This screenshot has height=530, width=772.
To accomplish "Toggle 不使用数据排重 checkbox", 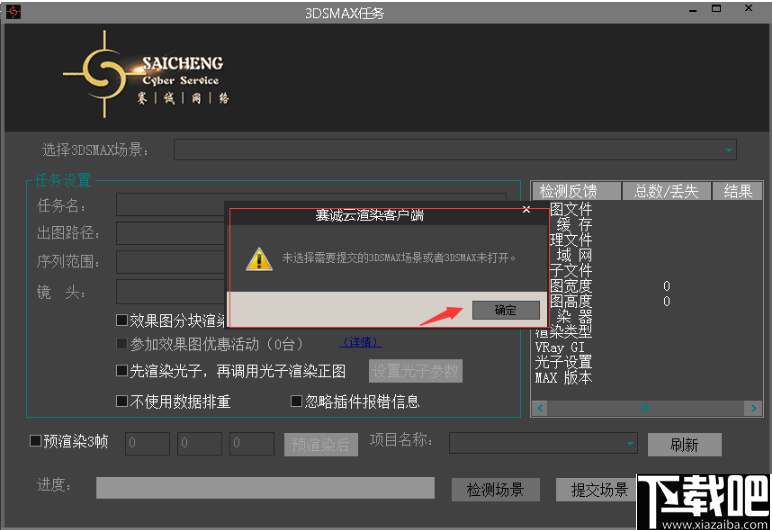I will pyautogui.click(x=122, y=401).
